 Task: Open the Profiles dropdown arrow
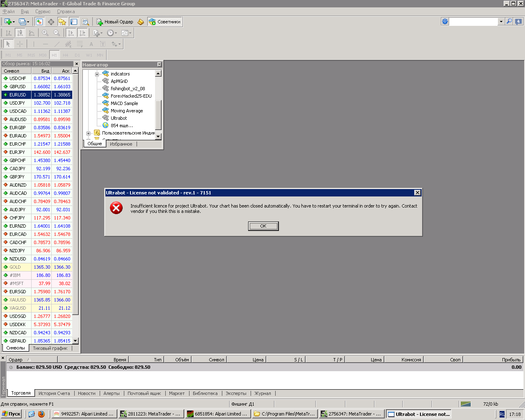[x=28, y=22]
